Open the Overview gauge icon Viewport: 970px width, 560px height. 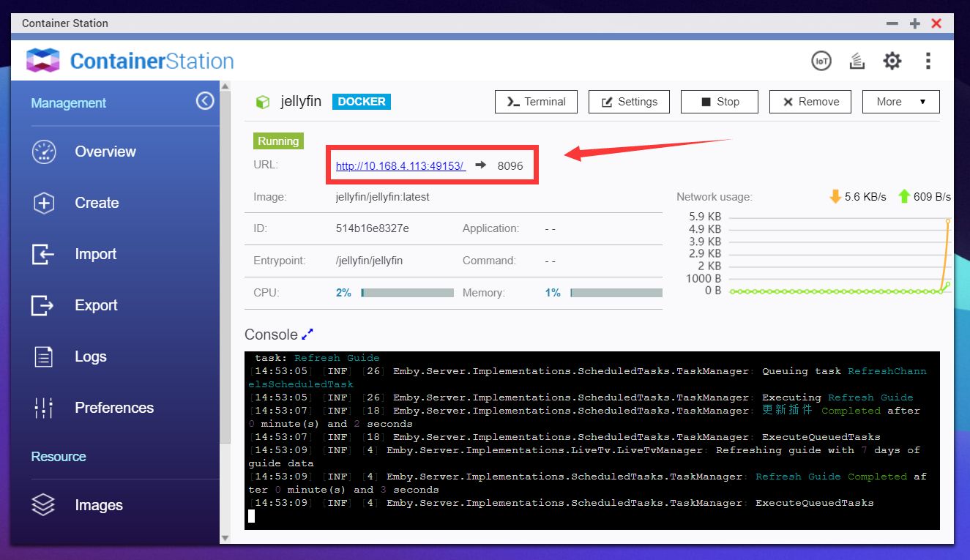click(x=44, y=152)
